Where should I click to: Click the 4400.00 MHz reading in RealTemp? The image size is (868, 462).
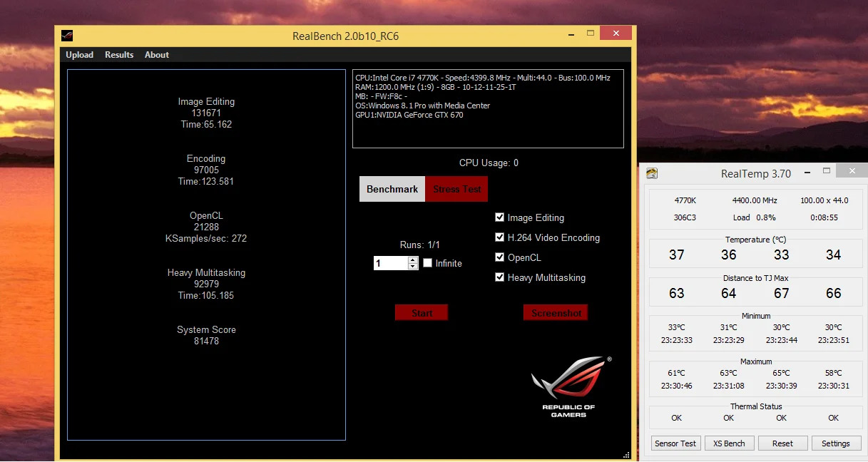click(755, 201)
